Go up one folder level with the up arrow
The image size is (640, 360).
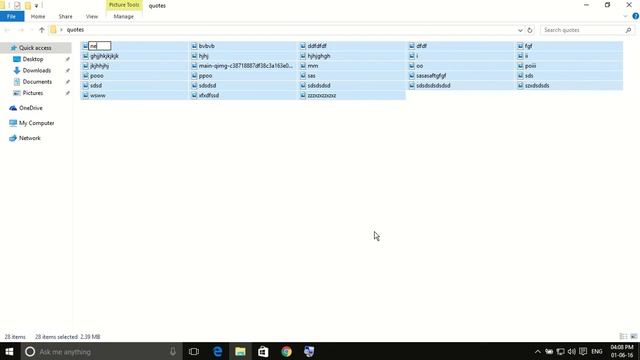42,30
